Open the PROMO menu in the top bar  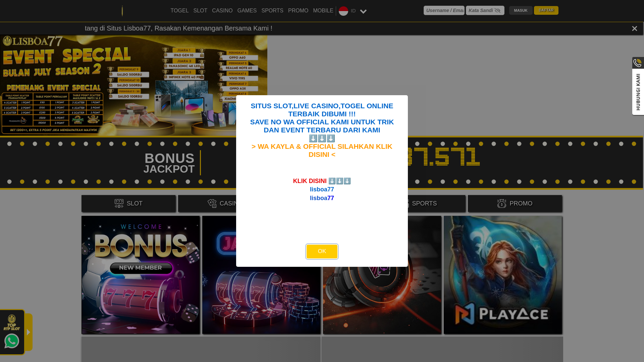(x=298, y=11)
